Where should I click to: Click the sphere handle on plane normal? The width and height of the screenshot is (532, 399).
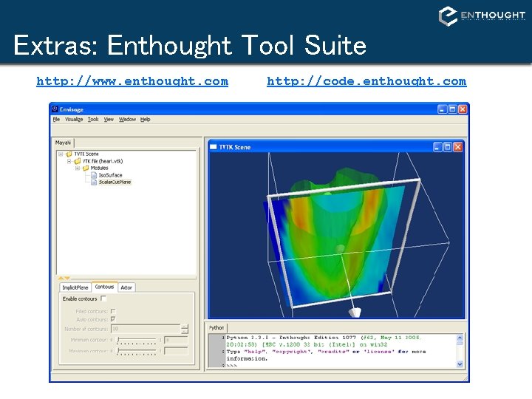pos(340,249)
